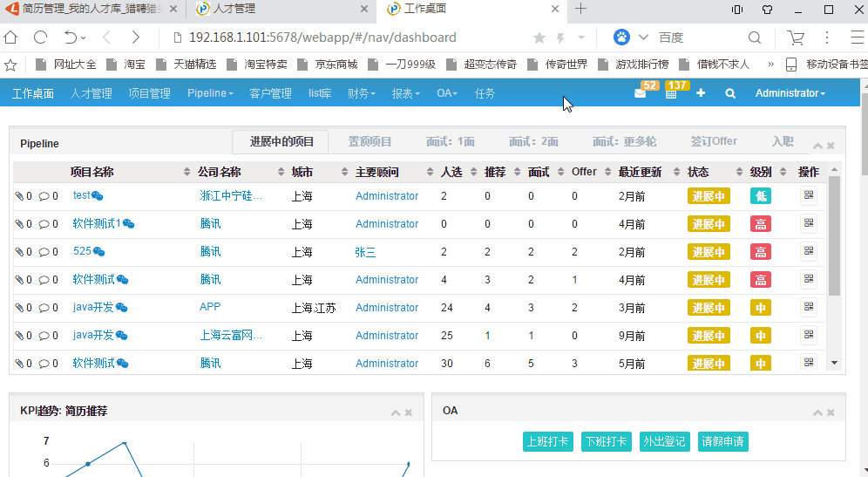
Task: Click the table scrollbar down arrow
Action: pos(834,363)
